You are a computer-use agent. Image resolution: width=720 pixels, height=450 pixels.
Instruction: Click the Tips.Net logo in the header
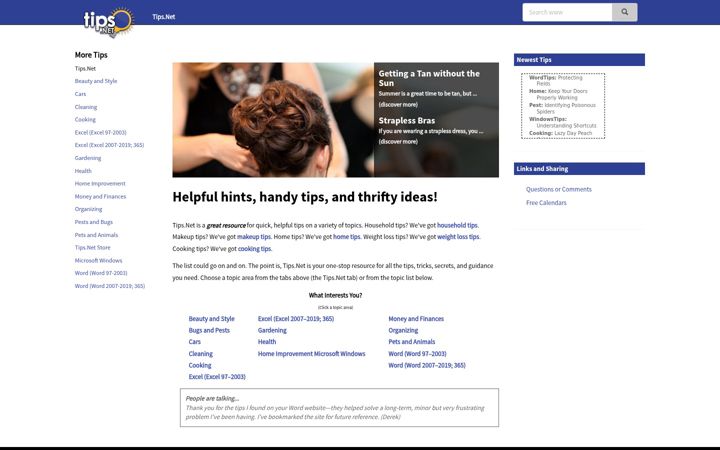pyautogui.click(x=108, y=22)
